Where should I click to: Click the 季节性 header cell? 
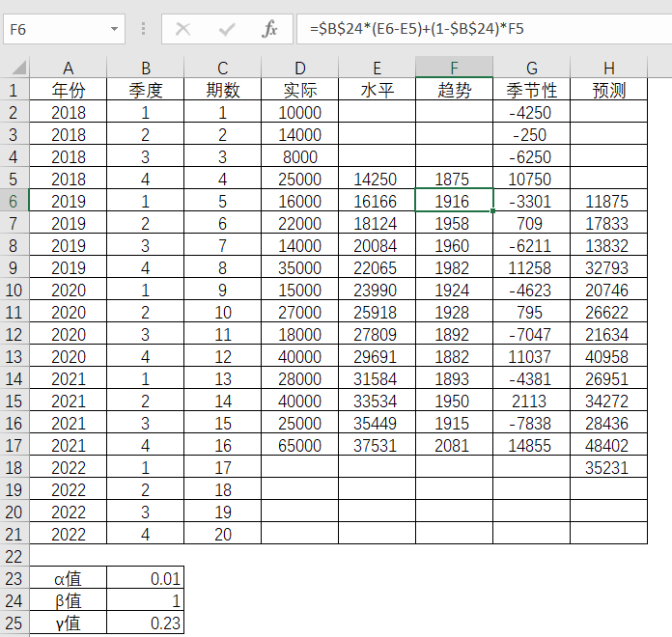531,91
